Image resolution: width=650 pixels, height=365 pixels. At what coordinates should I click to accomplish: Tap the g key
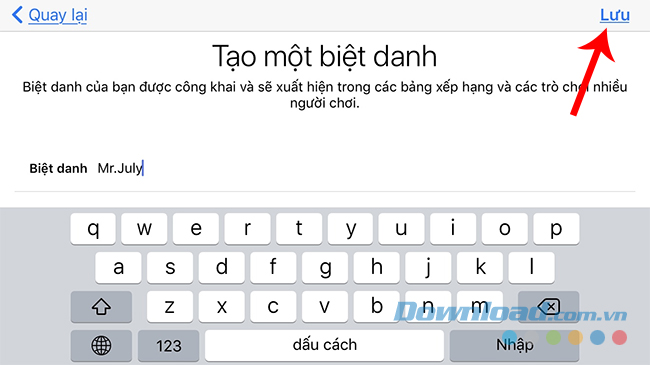(325, 268)
